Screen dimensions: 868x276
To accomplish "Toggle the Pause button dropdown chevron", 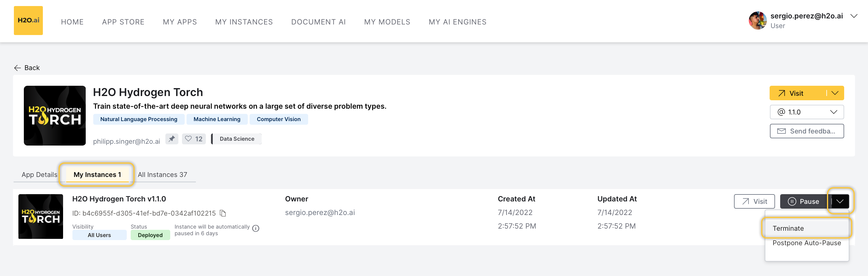I will [840, 201].
